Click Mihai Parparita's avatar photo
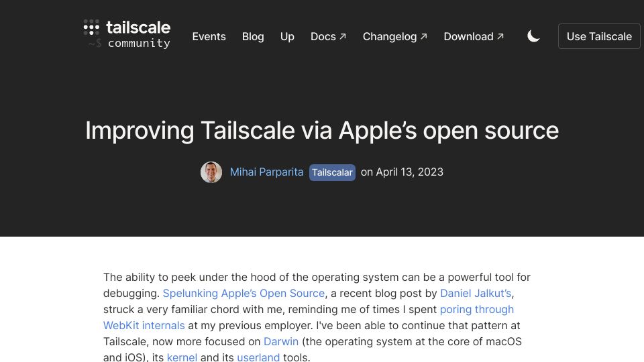 tap(211, 172)
